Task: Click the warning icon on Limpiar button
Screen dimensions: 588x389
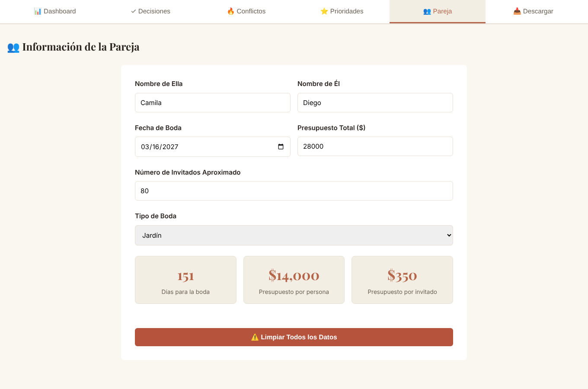Action: point(255,337)
